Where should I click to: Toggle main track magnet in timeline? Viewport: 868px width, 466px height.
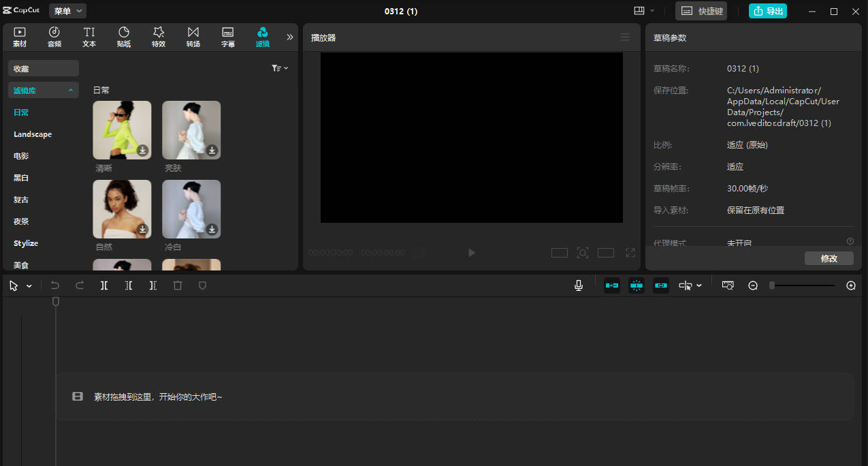coord(611,286)
